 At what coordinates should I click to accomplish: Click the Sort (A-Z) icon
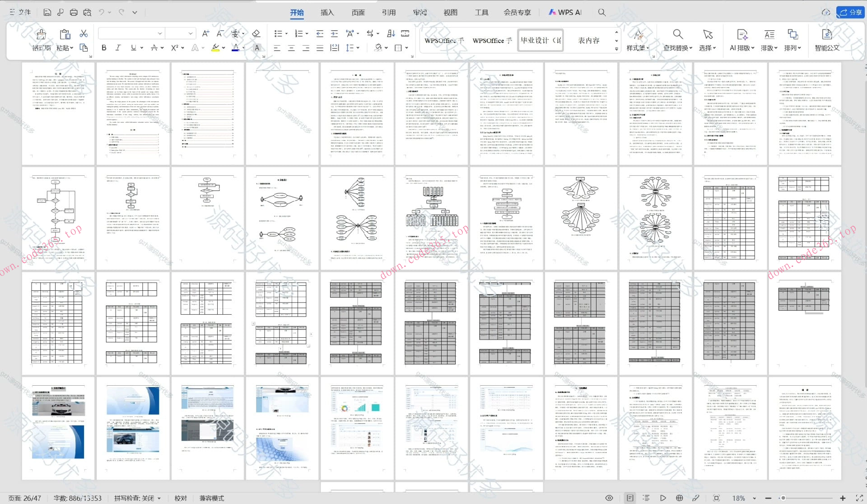(391, 33)
